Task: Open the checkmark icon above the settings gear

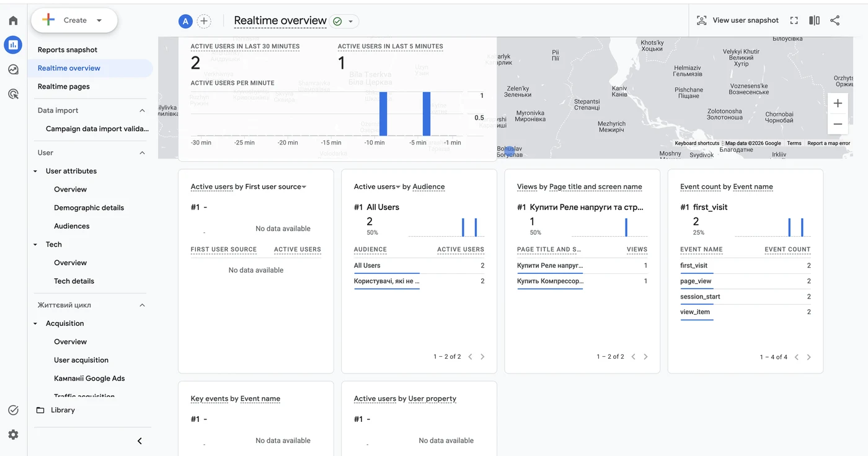Action: [x=13, y=410]
